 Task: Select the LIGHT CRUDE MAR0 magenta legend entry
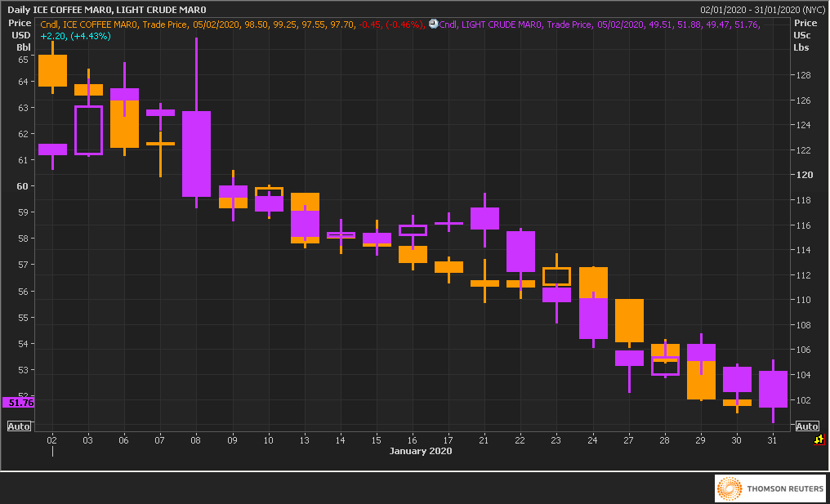(x=600, y=25)
